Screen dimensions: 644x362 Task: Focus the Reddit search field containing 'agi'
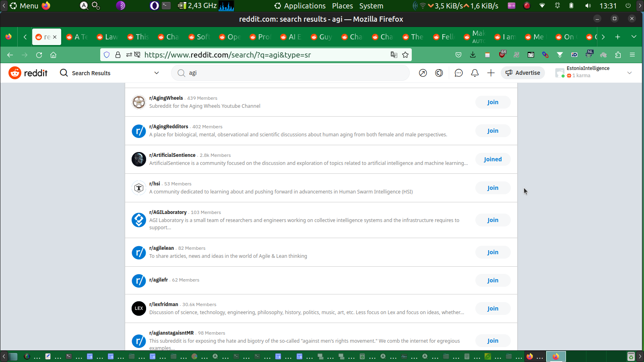point(290,73)
